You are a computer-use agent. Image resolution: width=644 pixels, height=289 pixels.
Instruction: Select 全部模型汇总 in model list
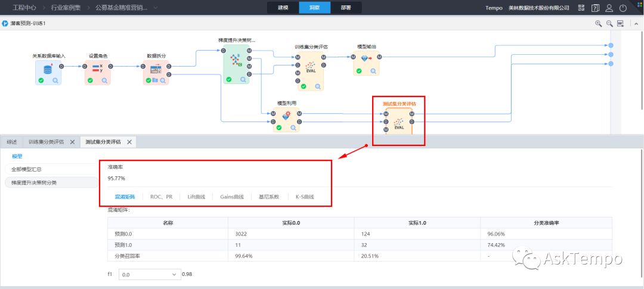(51, 169)
